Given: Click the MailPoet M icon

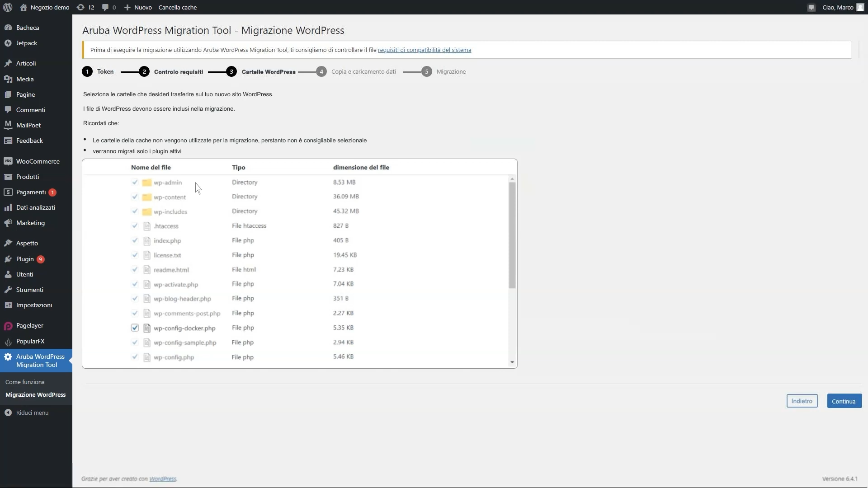Looking at the screenshot, I should pos(8,125).
